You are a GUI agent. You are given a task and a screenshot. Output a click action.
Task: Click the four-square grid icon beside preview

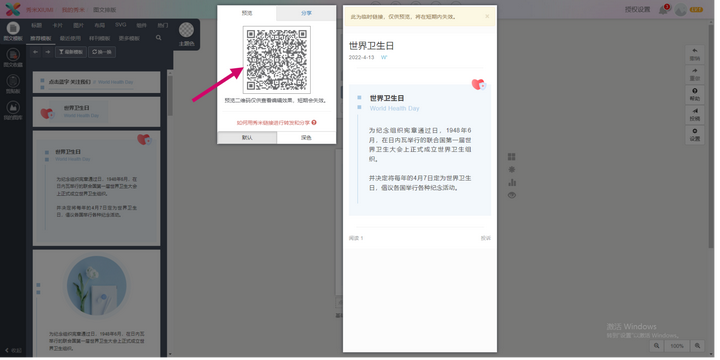pos(512,157)
